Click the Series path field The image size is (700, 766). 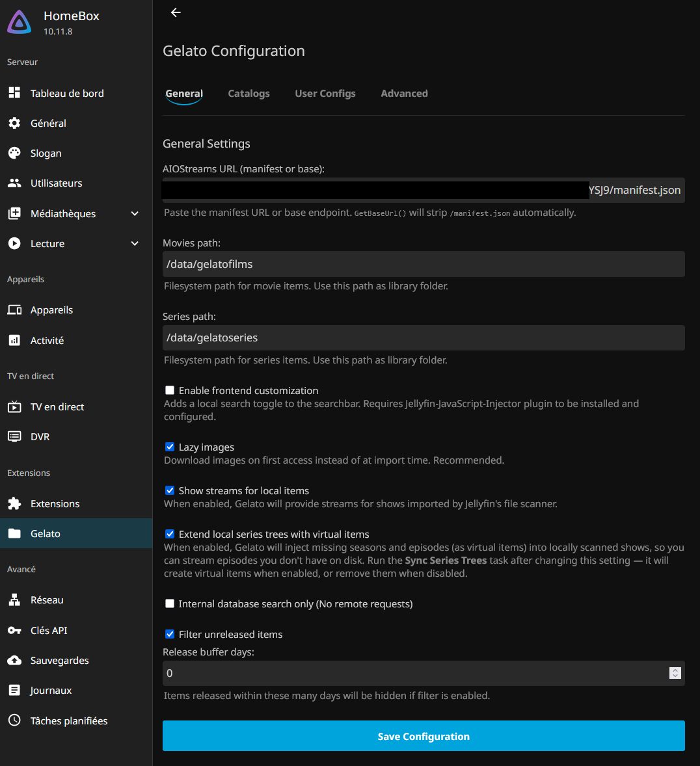tap(424, 337)
